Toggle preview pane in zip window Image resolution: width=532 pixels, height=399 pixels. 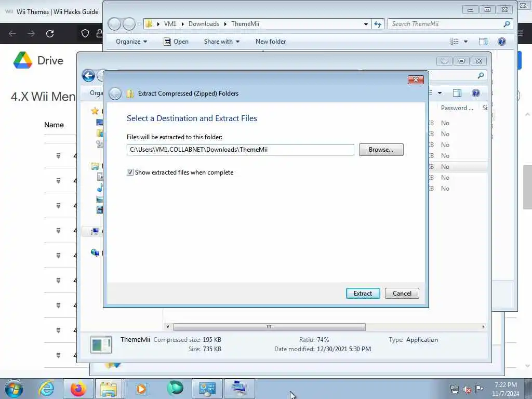pyautogui.click(x=457, y=93)
